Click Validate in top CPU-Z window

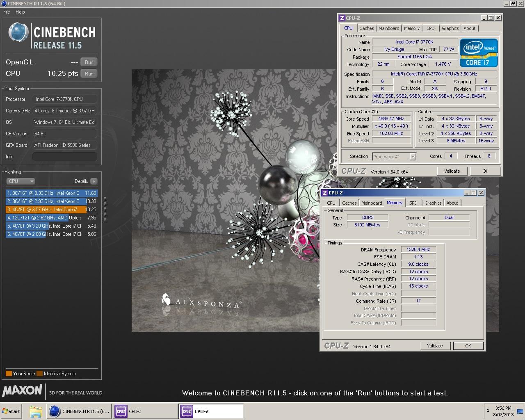pos(452,171)
